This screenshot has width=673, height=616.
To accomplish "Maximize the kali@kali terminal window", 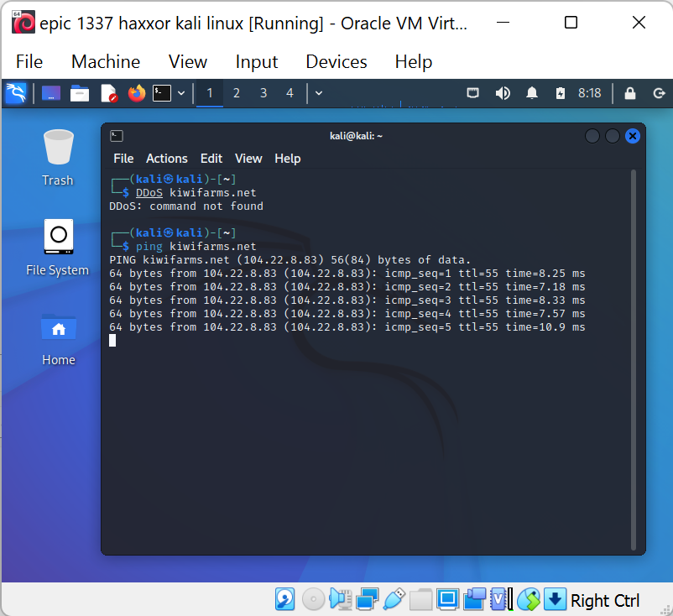I will (613, 136).
